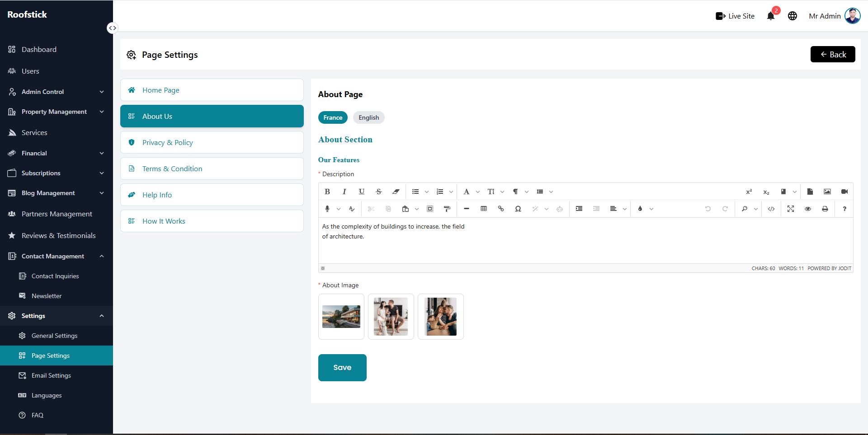Open the globe language selector
This screenshot has height=435, width=868.
[793, 16]
